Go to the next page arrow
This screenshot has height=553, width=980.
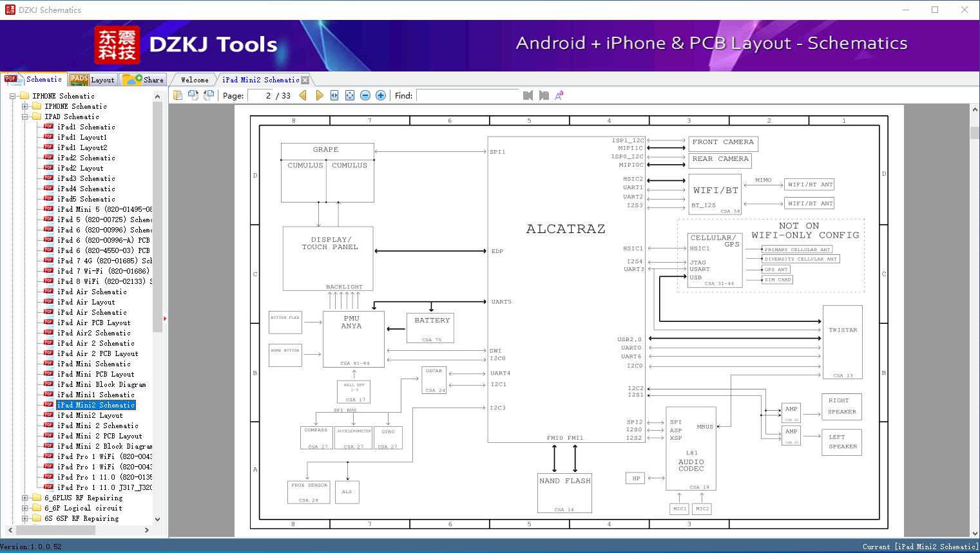[x=319, y=95]
